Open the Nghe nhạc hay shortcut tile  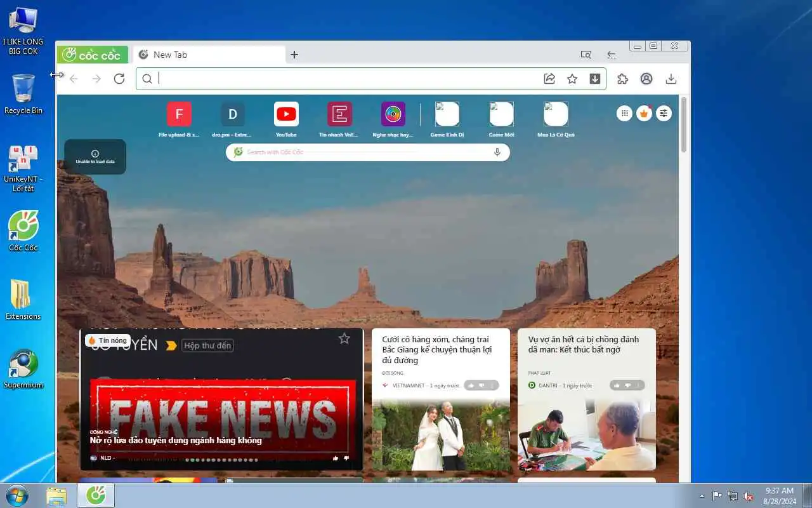coord(393,119)
